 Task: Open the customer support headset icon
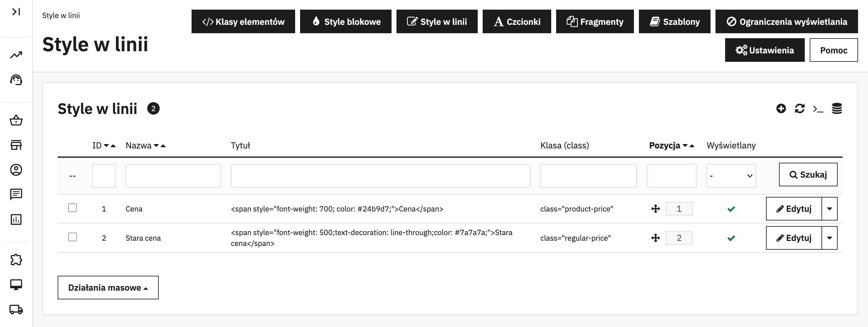16,80
